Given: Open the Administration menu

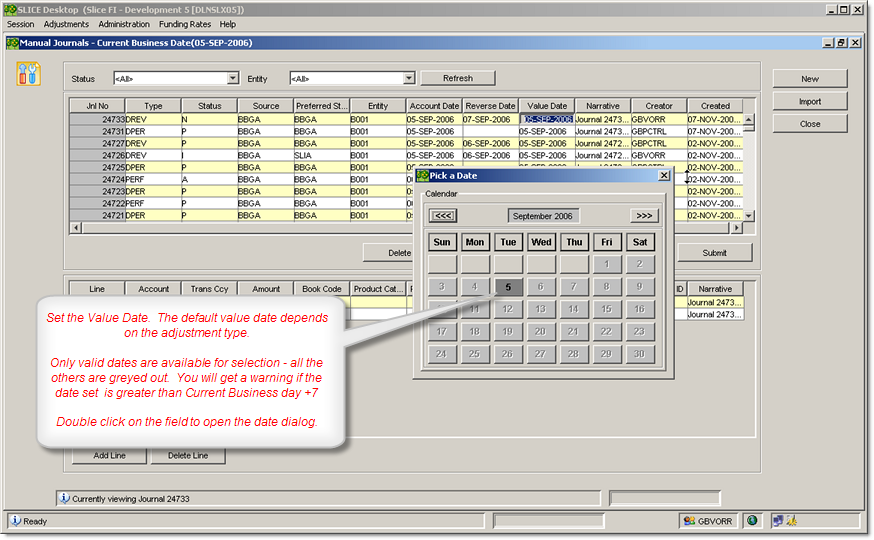Looking at the screenshot, I should (124, 24).
